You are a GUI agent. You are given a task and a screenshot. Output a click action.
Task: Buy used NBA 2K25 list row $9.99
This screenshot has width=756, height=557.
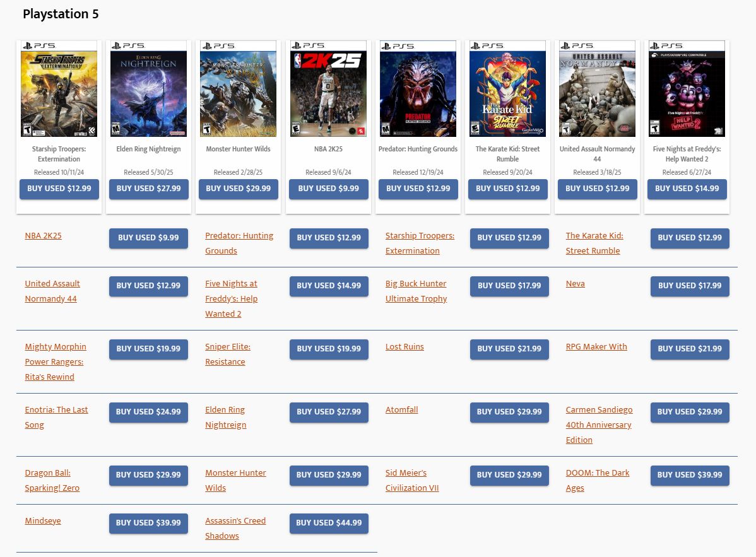coord(148,238)
